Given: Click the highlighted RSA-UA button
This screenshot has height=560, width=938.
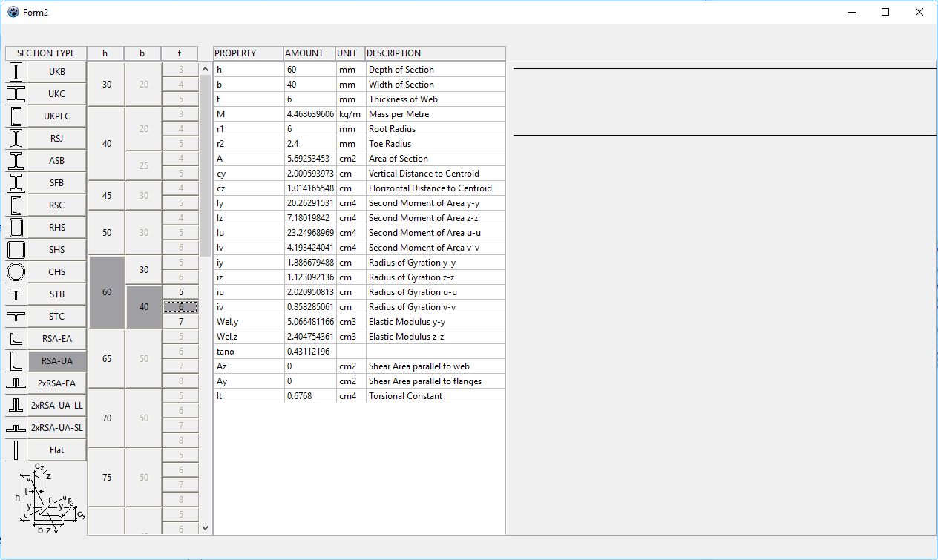Looking at the screenshot, I should 57,361.
